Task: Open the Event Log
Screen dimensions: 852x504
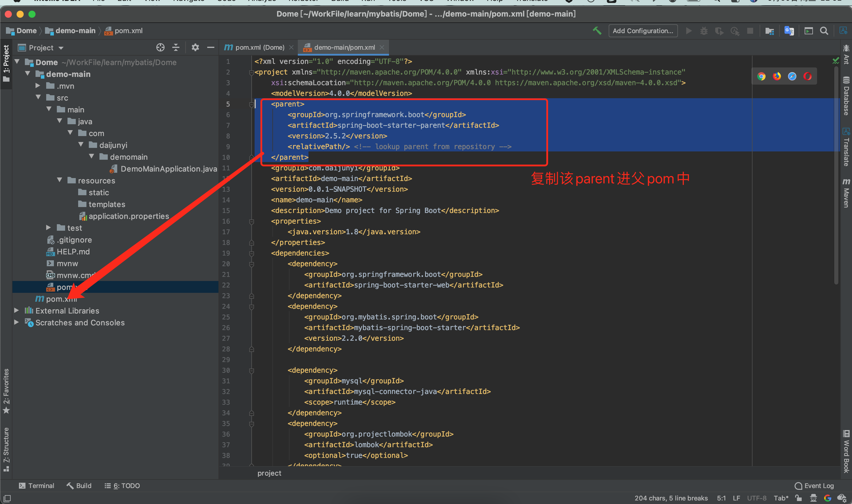Action: point(814,486)
